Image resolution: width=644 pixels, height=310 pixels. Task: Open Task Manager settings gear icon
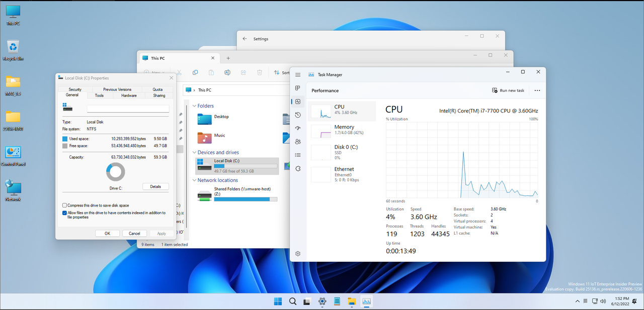pyautogui.click(x=298, y=254)
